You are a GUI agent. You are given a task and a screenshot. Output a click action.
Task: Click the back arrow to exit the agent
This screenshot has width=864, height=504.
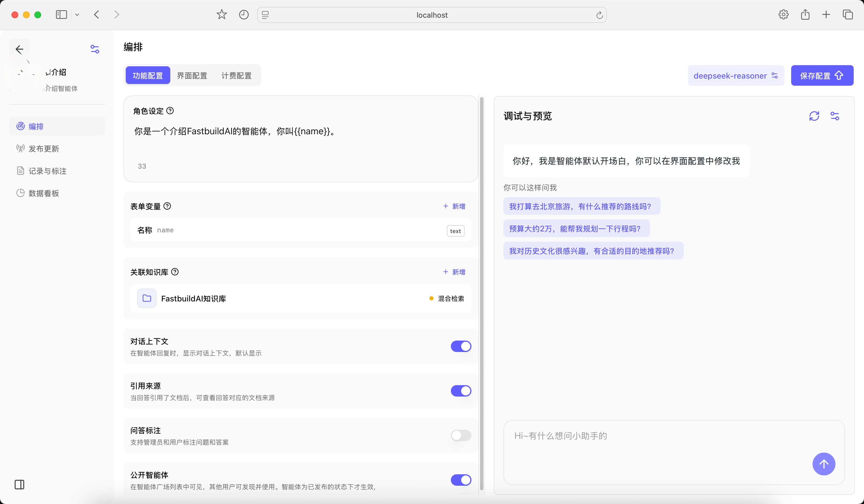19,49
